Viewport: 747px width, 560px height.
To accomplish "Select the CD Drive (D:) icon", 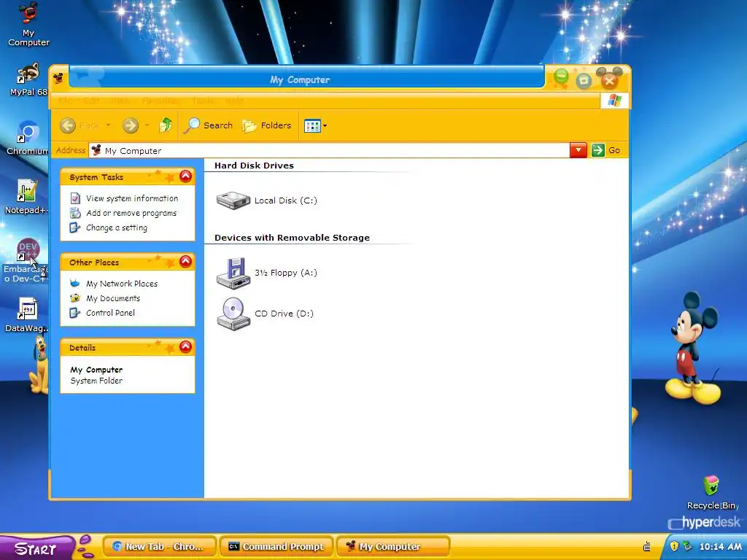I will pos(233,314).
